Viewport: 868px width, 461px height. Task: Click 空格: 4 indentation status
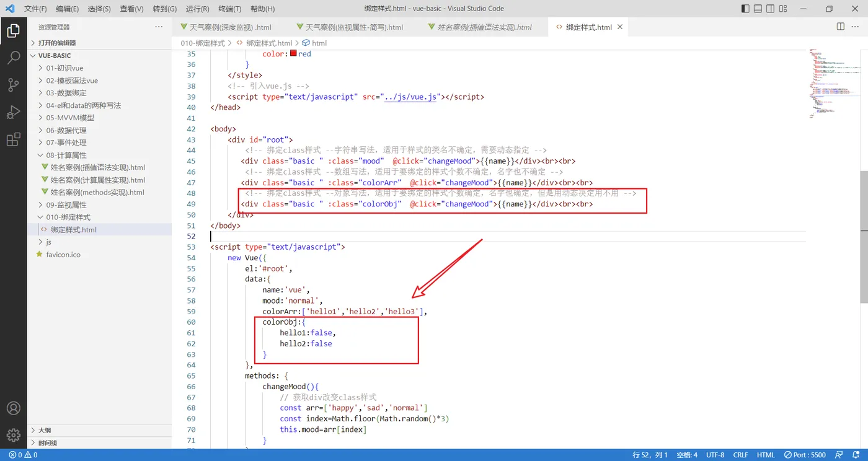(687, 455)
